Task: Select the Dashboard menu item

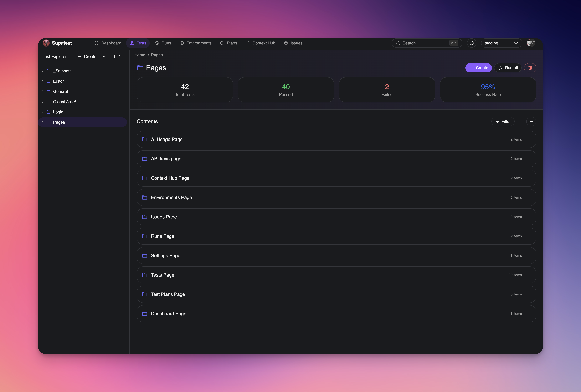Action: click(108, 43)
